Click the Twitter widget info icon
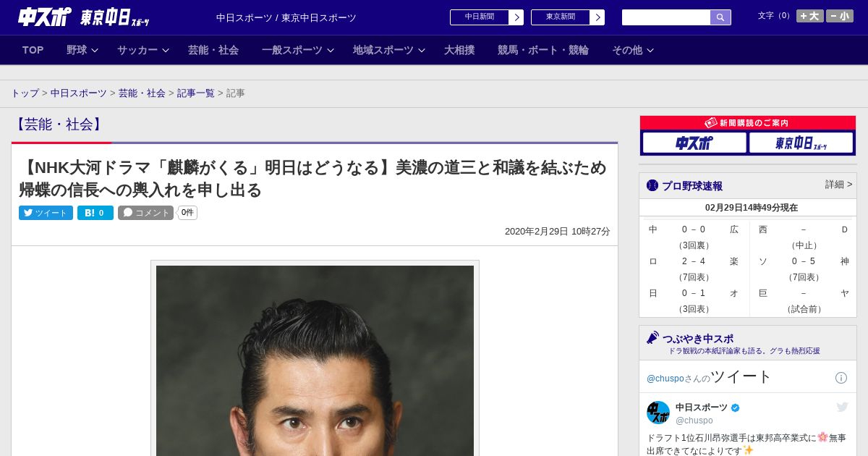This screenshot has height=456, width=868. [841, 378]
